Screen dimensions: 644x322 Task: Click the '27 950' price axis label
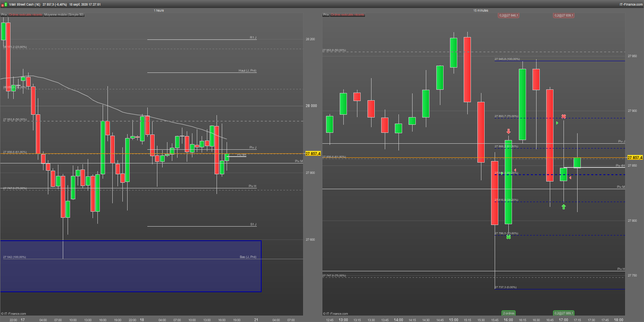point(632,56)
